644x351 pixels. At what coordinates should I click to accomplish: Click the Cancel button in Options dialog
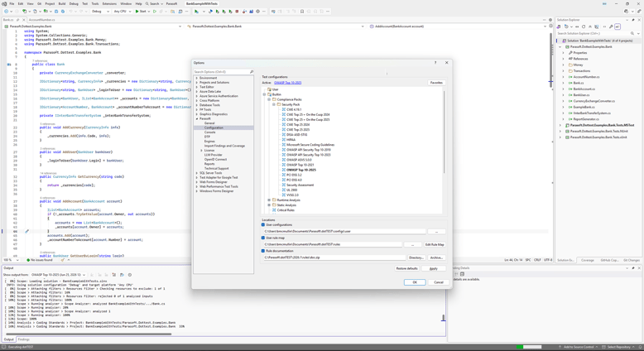tap(439, 282)
